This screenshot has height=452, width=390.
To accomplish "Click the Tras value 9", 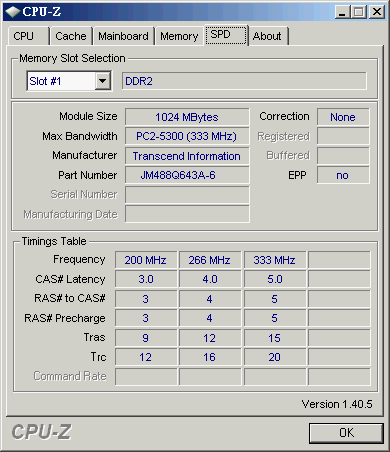I will [146, 338].
